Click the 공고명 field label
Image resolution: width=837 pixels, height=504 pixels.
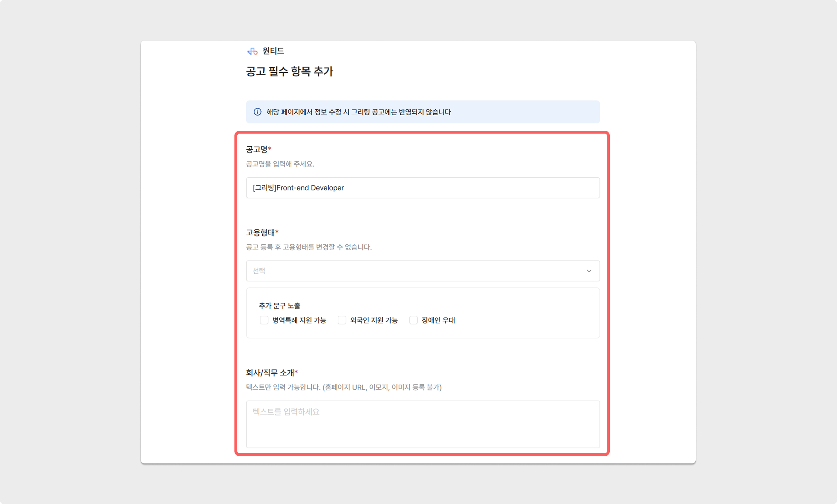[x=257, y=149]
